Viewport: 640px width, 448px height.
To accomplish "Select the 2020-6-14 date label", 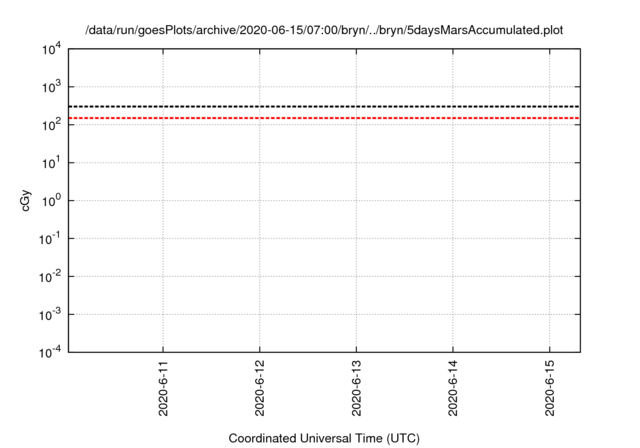I will (x=453, y=388).
